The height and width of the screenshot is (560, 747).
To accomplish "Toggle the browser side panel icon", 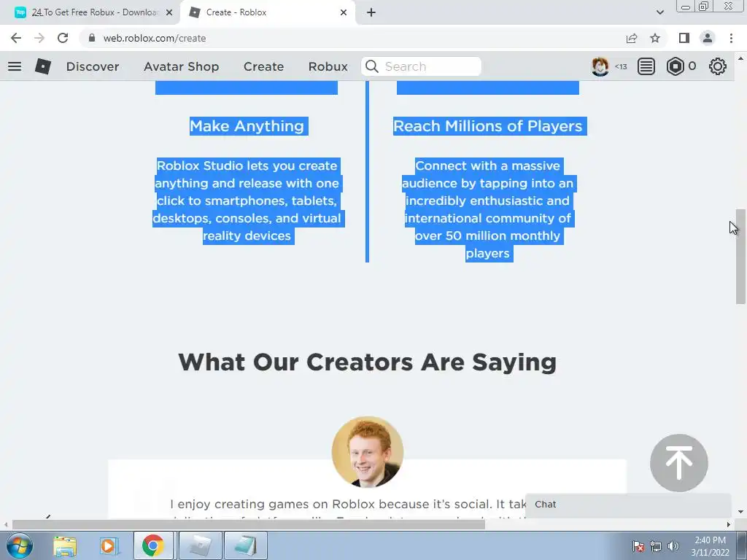I will click(684, 38).
